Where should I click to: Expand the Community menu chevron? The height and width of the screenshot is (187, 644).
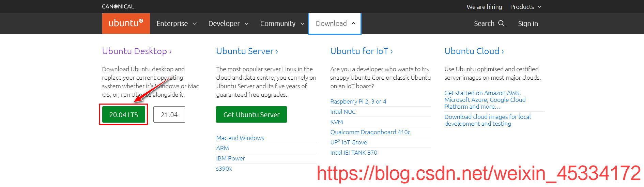[x=302, y=24]
